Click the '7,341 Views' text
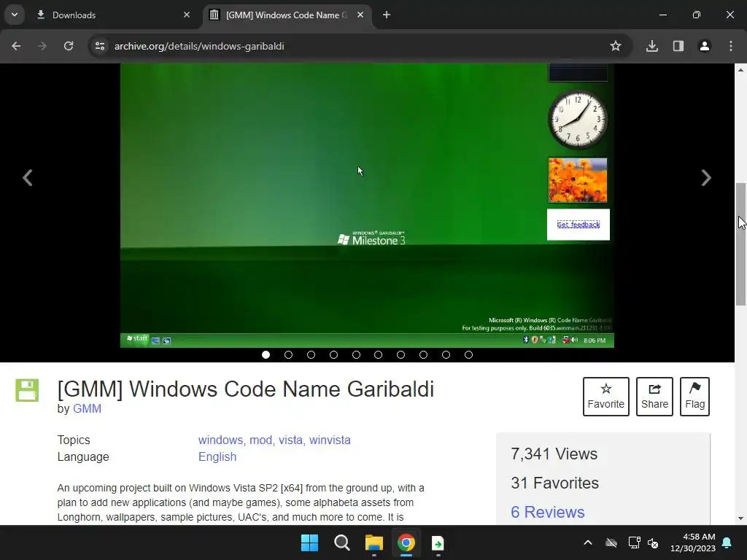Screen dimensions: 747x560 pyautogui.click(x=554, y=454)
